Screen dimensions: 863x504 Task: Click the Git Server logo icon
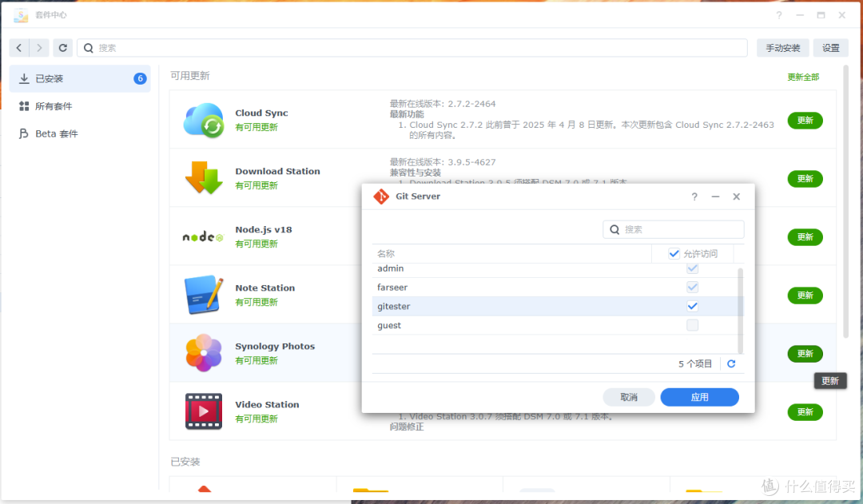tap(381, 196)
